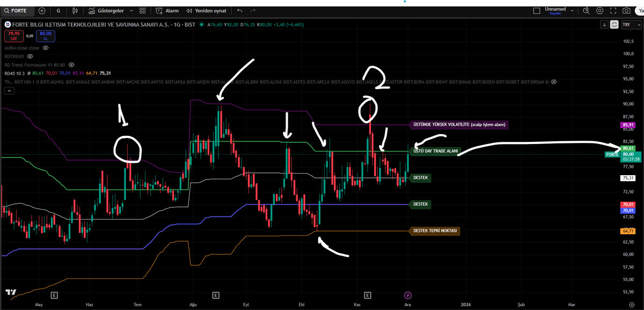The image size is (644, 310).
Task: Create an Alarm from the toolbar
Action: pyautogui.click(x=167, y=10)
